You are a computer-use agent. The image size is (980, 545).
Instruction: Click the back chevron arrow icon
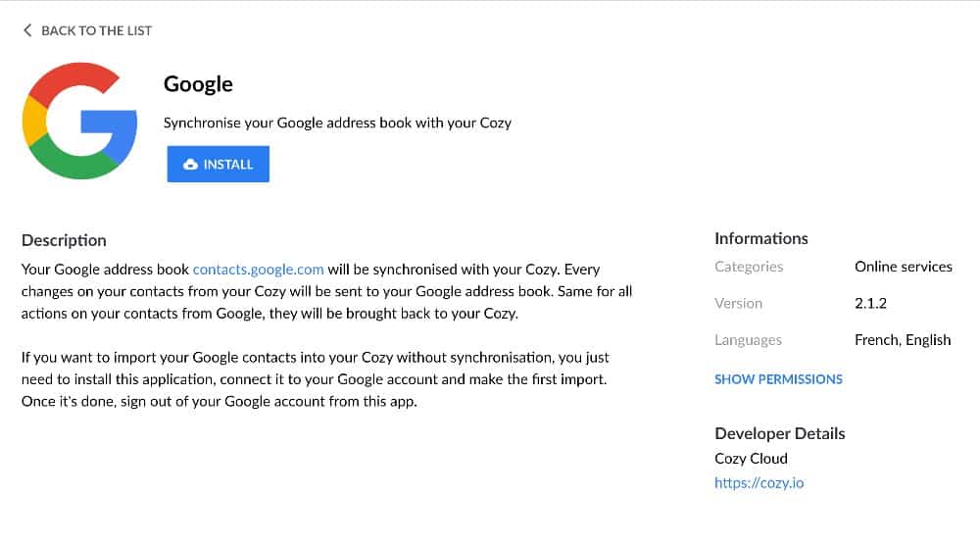click(x=27, y=30)
